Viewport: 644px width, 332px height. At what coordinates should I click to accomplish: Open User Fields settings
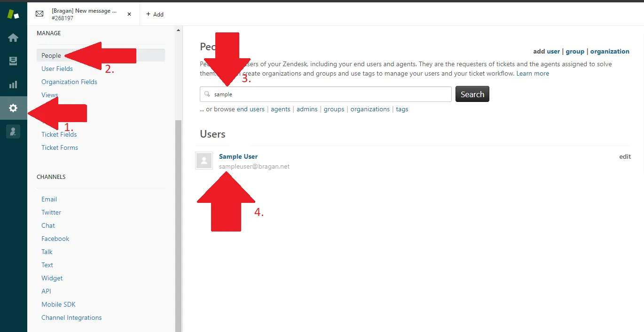[x=57, y=69]
